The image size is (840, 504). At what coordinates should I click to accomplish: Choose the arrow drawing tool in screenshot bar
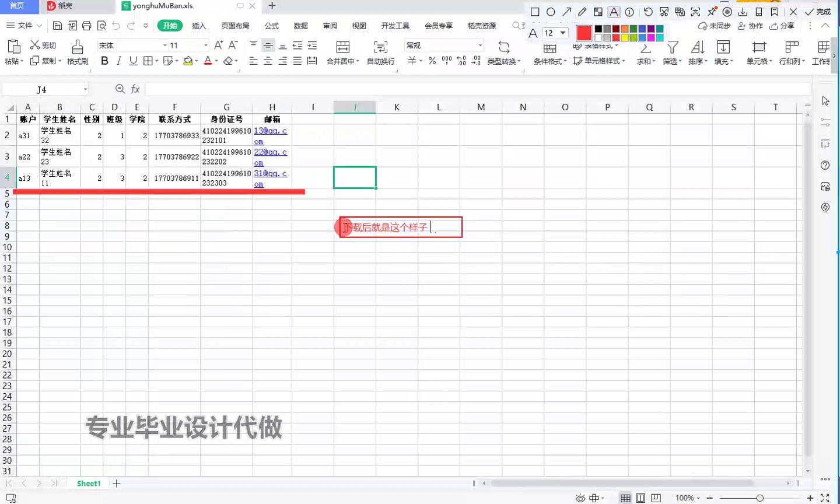pos(566,12)
